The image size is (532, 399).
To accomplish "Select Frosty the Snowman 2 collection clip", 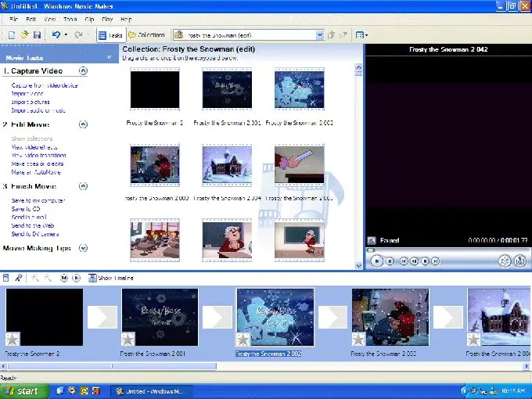I will coord(155,89).
